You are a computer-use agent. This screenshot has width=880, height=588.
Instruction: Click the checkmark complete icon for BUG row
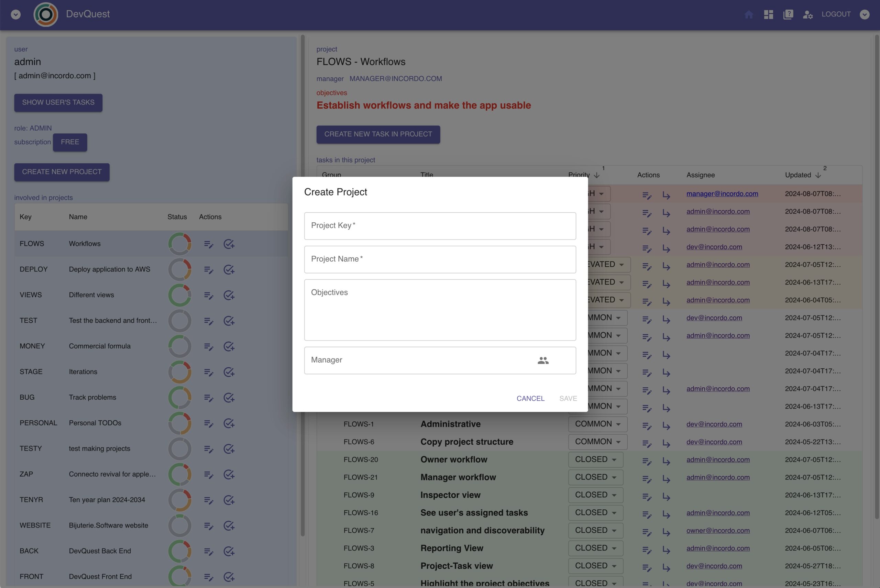[228, 398]
